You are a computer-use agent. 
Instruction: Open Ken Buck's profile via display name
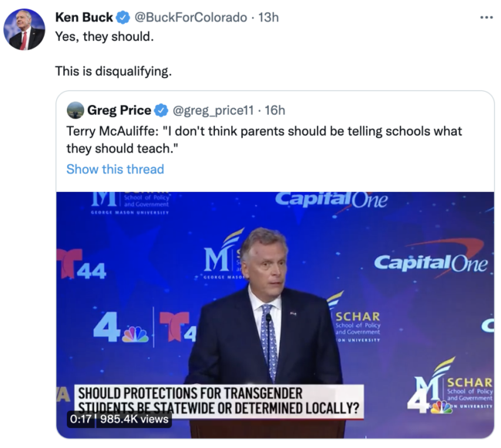click(83, 17)
